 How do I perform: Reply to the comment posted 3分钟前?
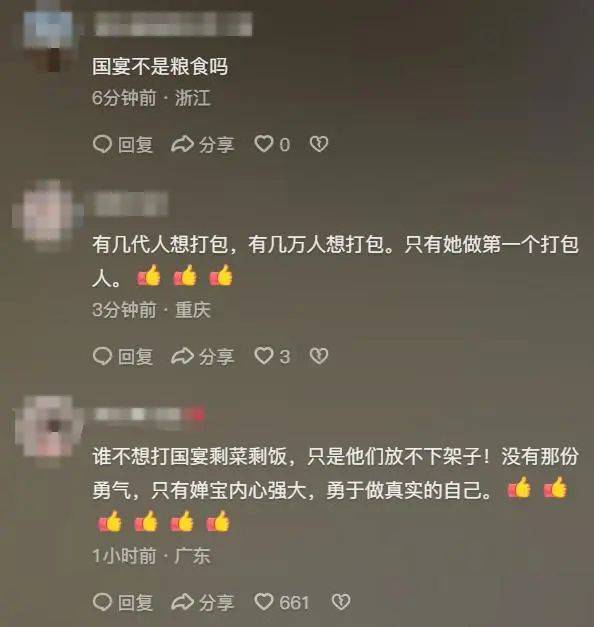(123, 356)
